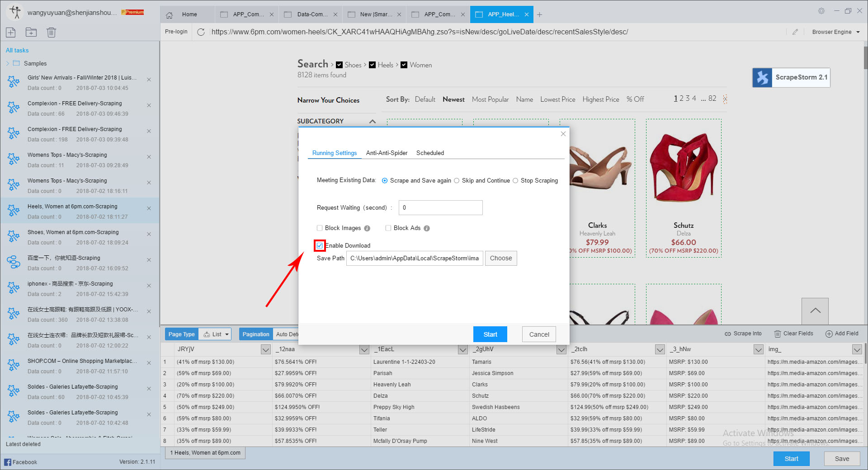The height and width of the screenshot is (470, 868).
Task: Click the ScrapeStorm 2.1 logo
Action: 762,78
